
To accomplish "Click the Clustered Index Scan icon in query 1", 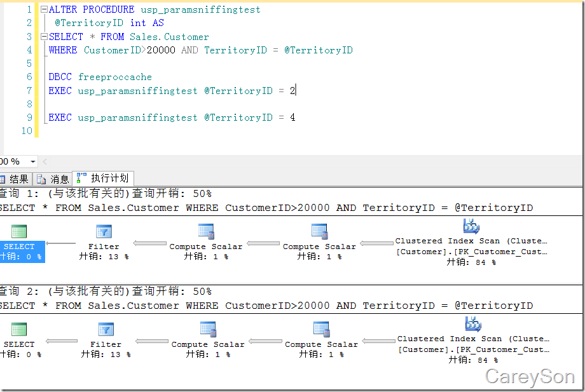I will coord(471,226).
